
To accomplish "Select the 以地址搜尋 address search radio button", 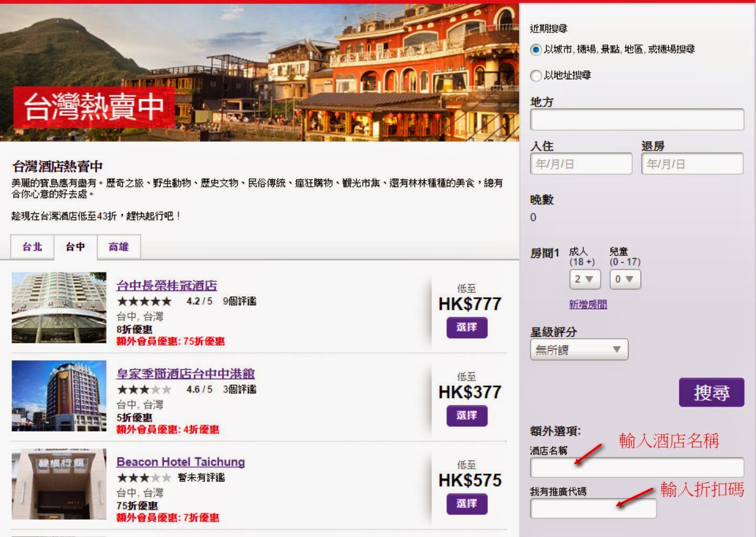I will pyautogui.click(x=536, y=76).
